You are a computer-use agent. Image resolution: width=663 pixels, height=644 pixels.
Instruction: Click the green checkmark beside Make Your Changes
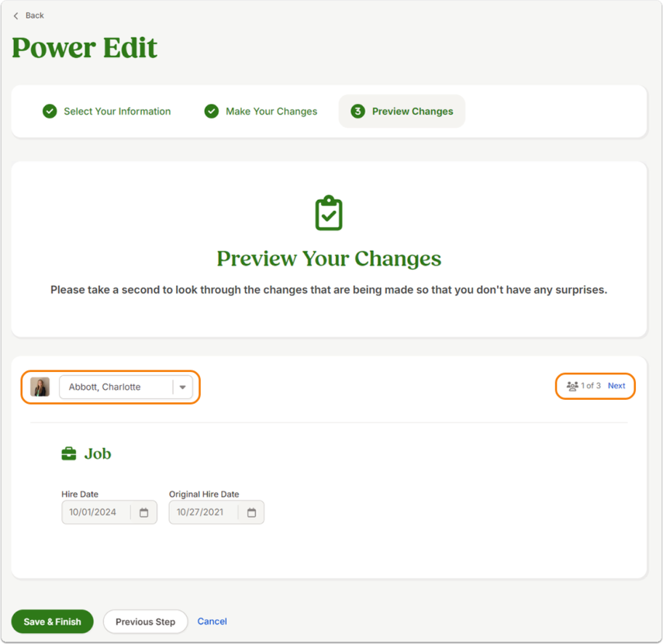212,111
